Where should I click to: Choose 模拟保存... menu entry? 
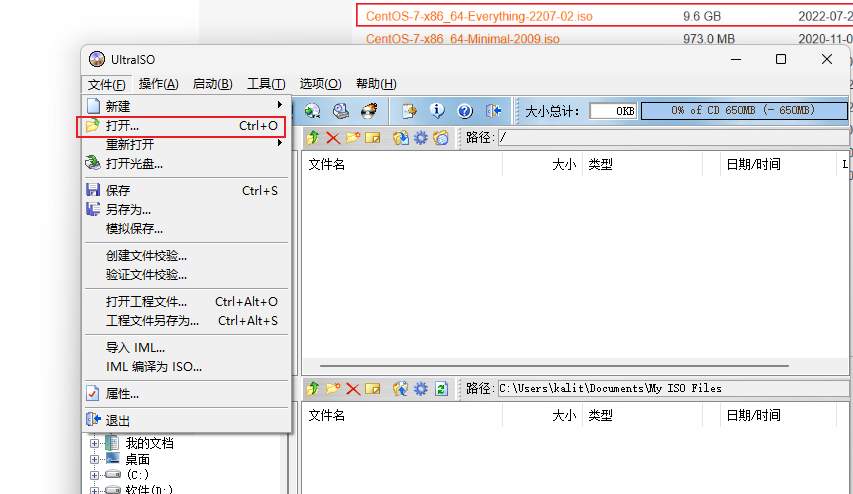[x=186, y=229]
